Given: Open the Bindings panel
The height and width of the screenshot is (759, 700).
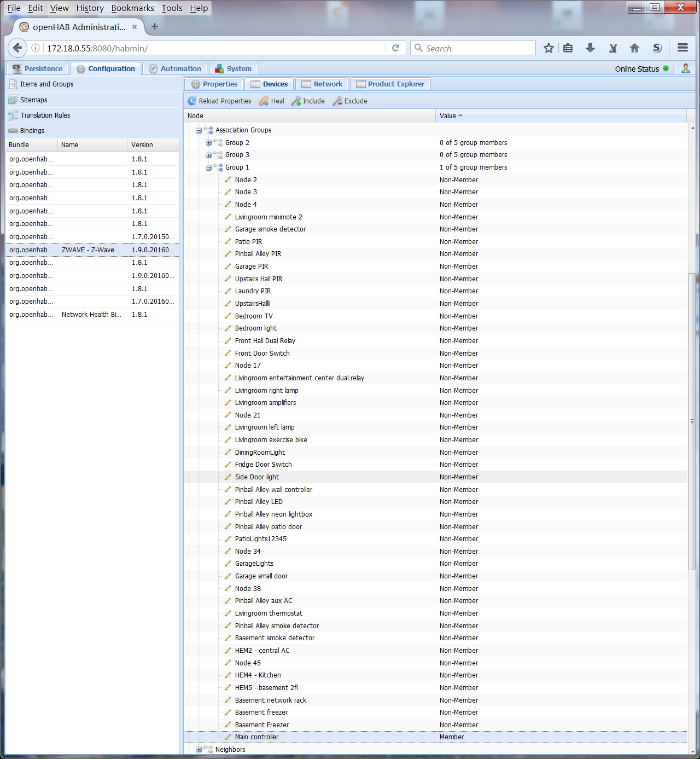Looking at the screenshot, I should point(32,130).
